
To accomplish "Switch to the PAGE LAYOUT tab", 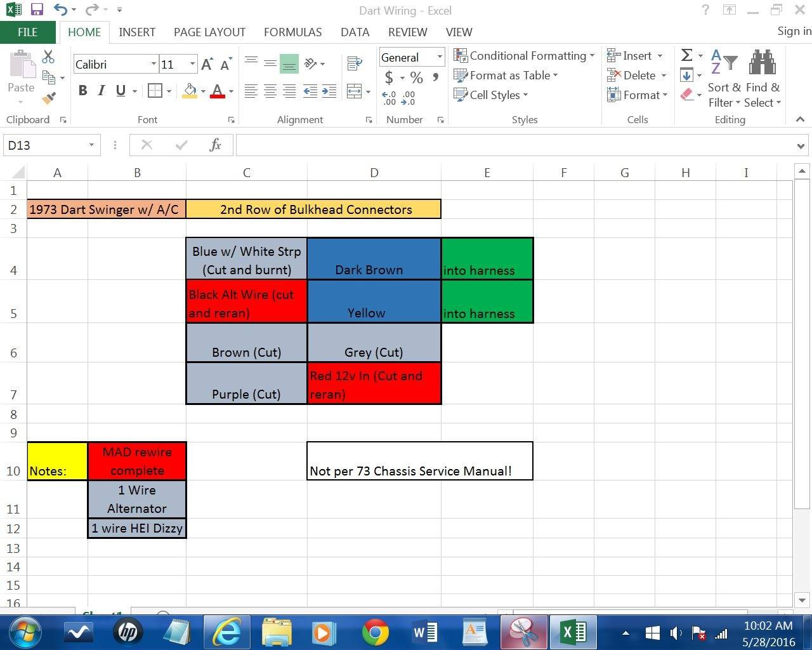I will [x=209, y=32].
